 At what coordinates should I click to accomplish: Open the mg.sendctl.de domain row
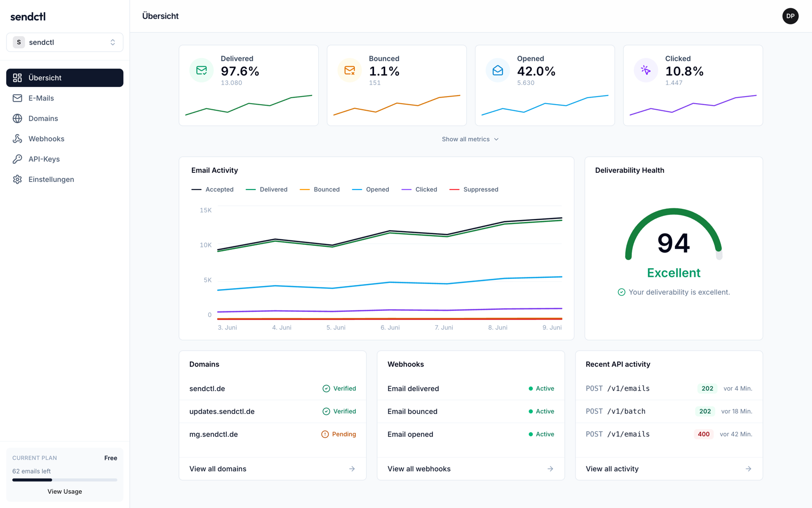pyautogui.click(x=273, y=434)
